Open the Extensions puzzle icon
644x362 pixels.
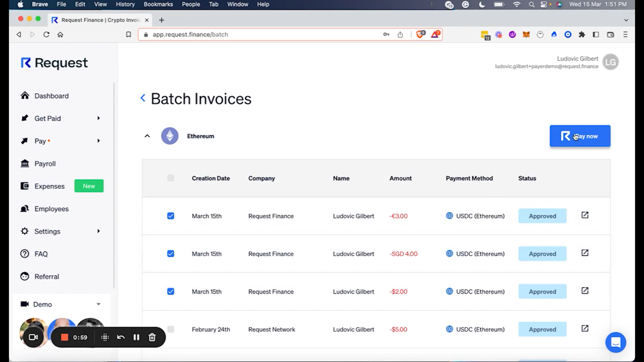[582, 35]
